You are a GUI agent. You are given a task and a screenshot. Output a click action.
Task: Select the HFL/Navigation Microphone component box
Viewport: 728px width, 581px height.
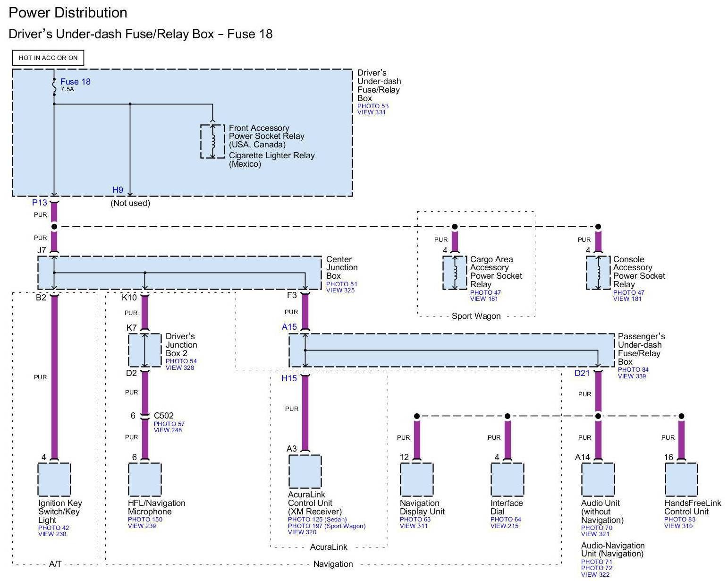click(145, 479)
